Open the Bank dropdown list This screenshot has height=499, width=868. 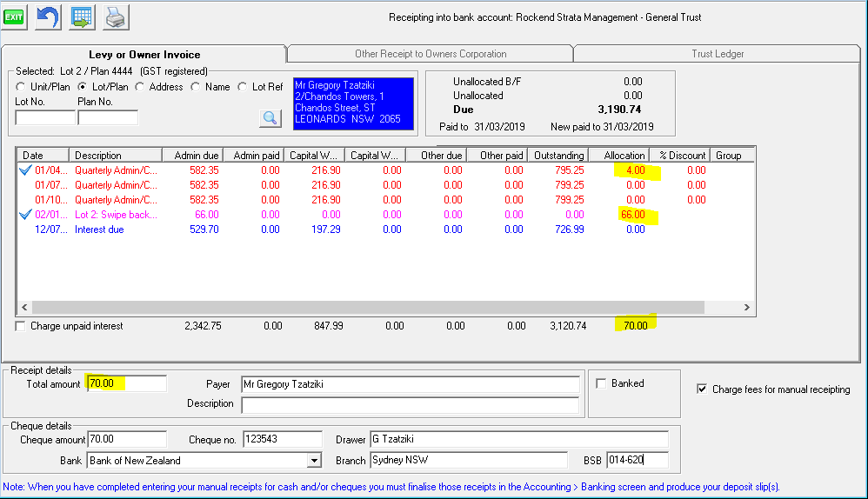pyautogui.click(x=315, y=460)
